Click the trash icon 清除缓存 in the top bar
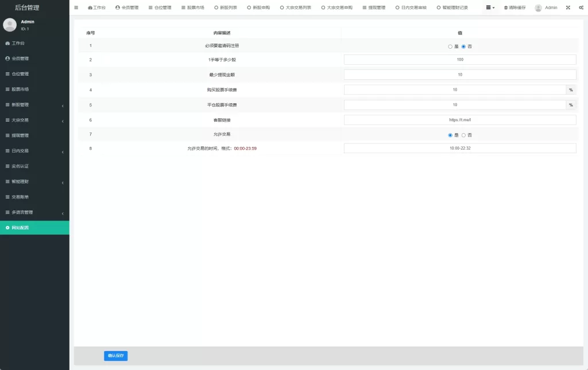The width and height of the screenshot is (588, 370). click(514, 7)
